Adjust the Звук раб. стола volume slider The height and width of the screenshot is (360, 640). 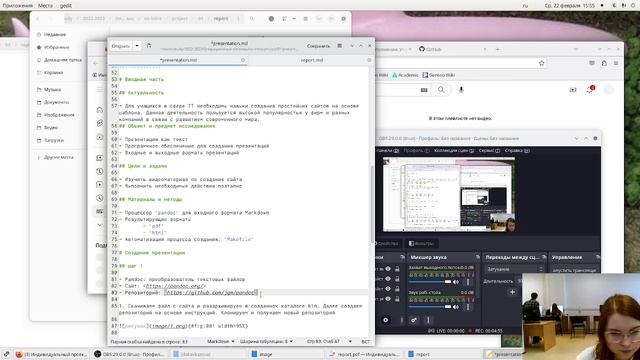tap(429, 307)
